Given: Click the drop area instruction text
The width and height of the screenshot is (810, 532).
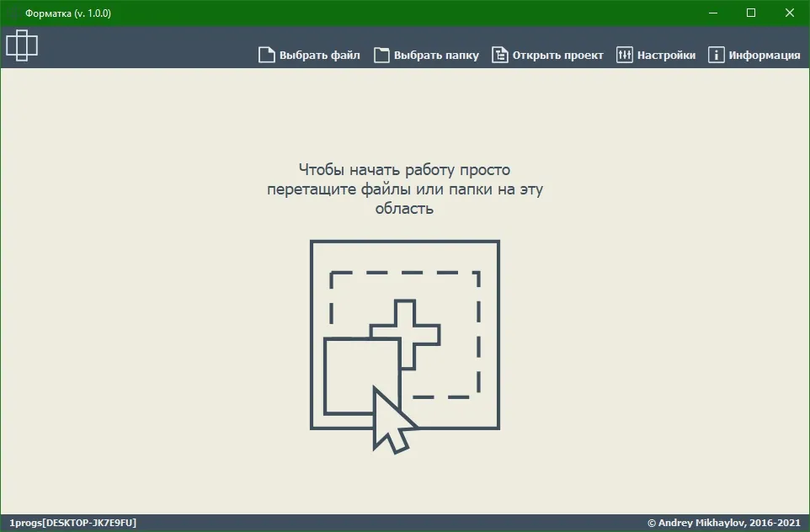Looking at the screenshot, I should click(404, 189).
